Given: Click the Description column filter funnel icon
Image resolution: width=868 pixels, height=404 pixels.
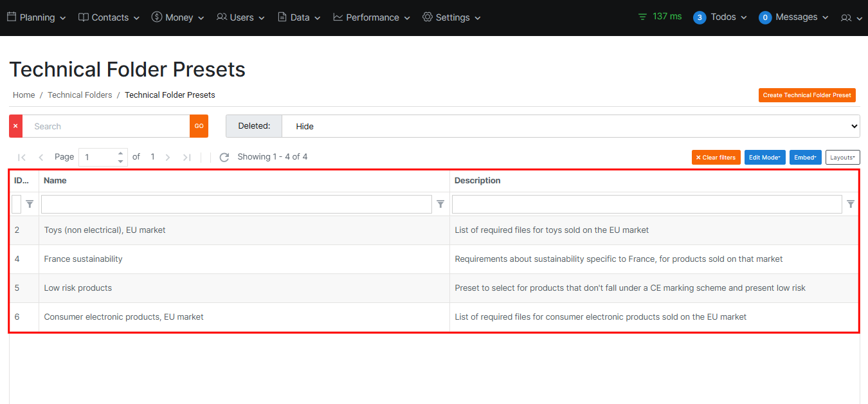Looking at the screenshot, I should 851,204.
